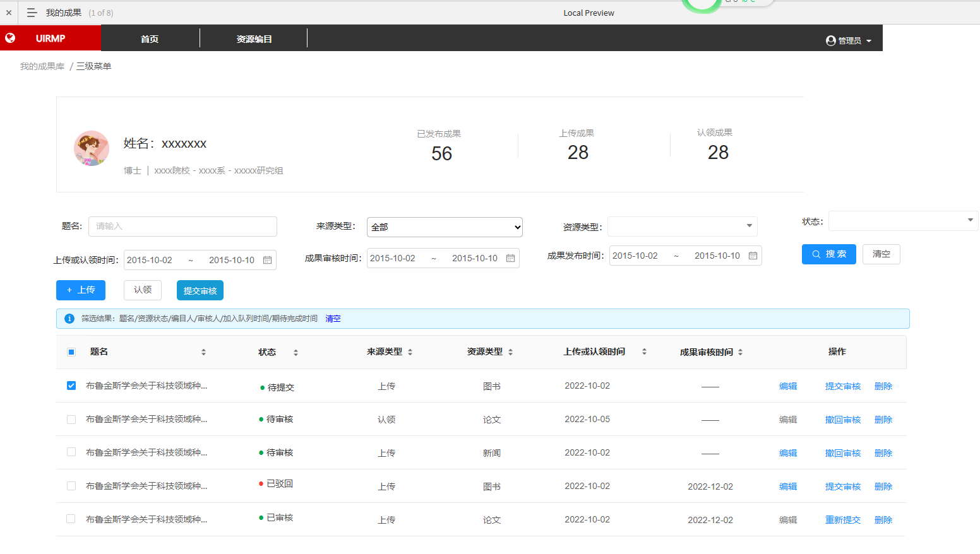Toggle the select-all checkbox in table header
The height and width of the screenshot is (554, 980).
coord(71,352)
